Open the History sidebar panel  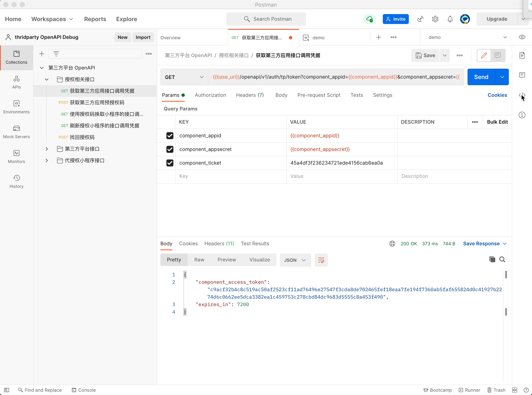tap(17, 182)
